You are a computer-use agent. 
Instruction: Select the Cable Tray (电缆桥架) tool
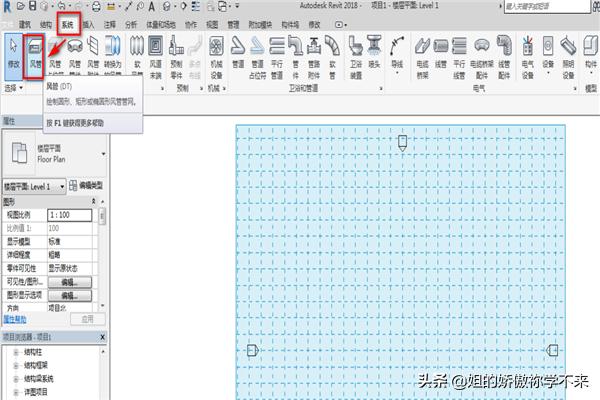pos(422,56)
